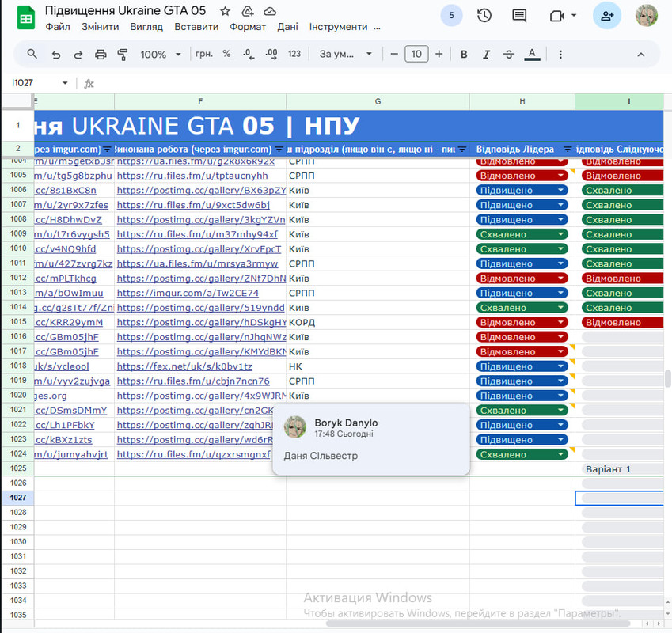
Task: Click the КОРД cell in row 1015
Action: (378, 322)
